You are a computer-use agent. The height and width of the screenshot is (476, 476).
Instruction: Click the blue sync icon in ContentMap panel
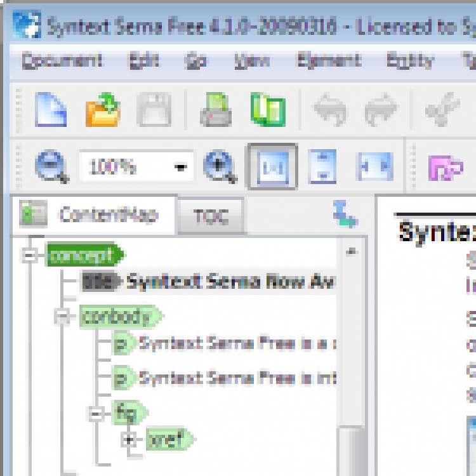[345, 214]
